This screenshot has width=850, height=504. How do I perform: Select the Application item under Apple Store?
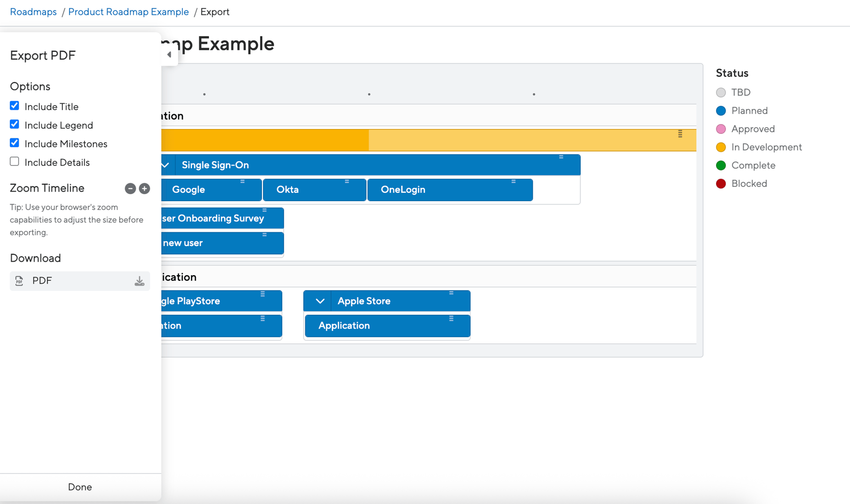click(x=387, y=326)
